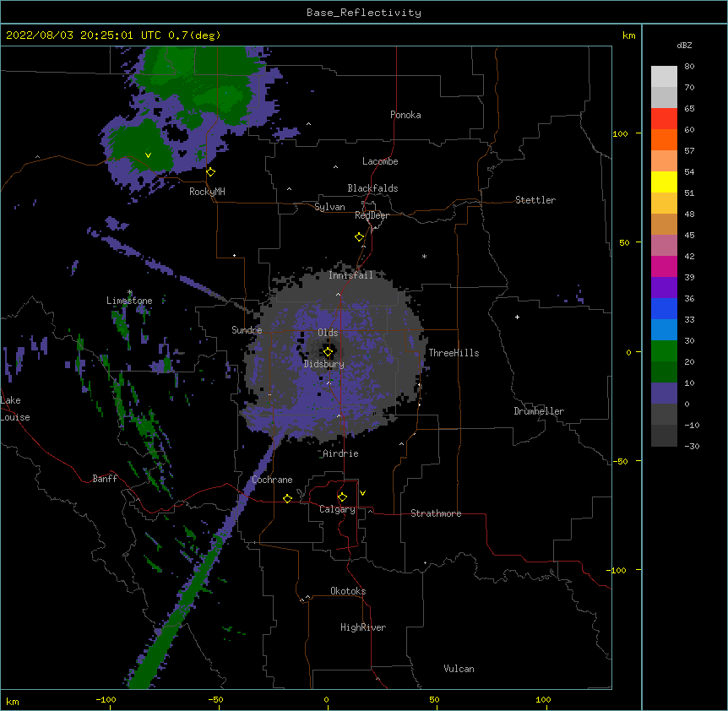
Task: Click the km unit label at top right
Action: point(629,35)
